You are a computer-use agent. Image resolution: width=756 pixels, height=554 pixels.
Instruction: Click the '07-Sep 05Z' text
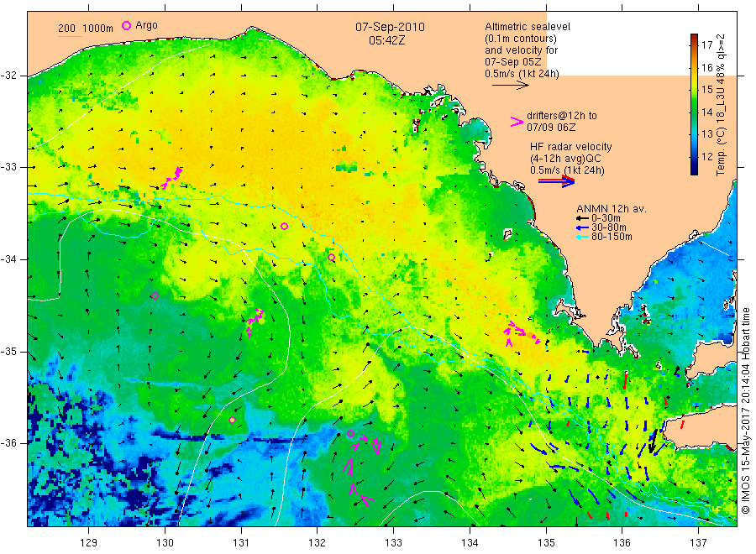point(513,62)
